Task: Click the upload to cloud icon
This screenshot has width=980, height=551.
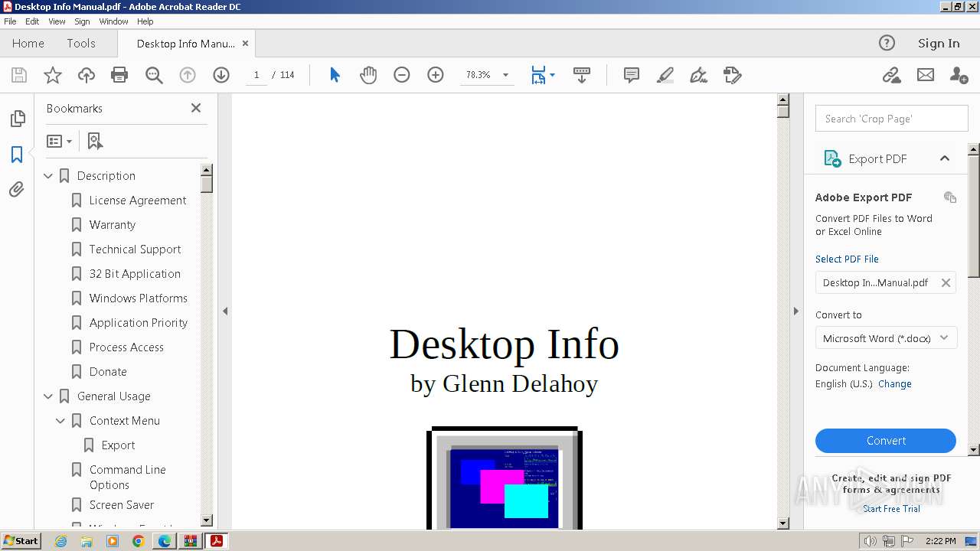Action: click(87, 75)
